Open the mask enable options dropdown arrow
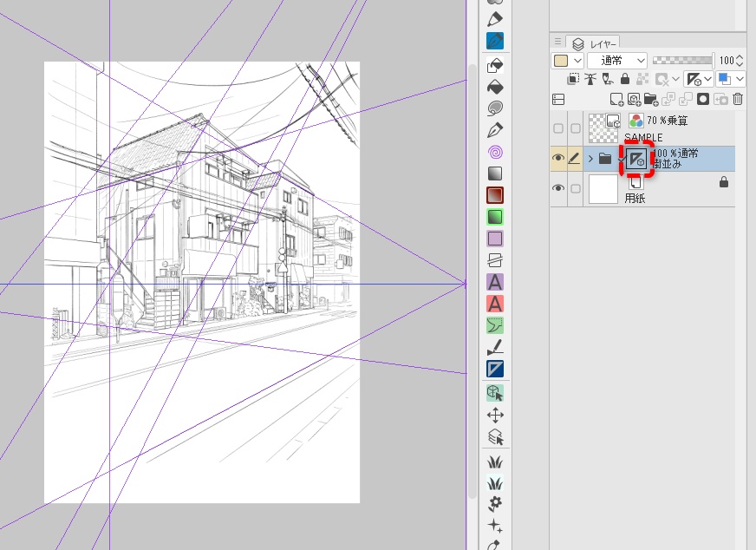Viewport: 756px width, 550px height. 675,79
